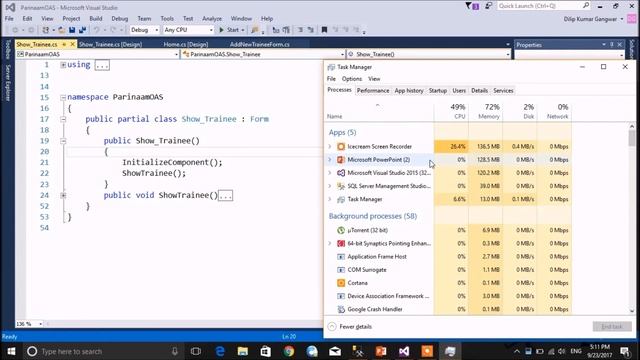
Task: Click the uncomment lines icon
Action: click(x=311, y=30)
